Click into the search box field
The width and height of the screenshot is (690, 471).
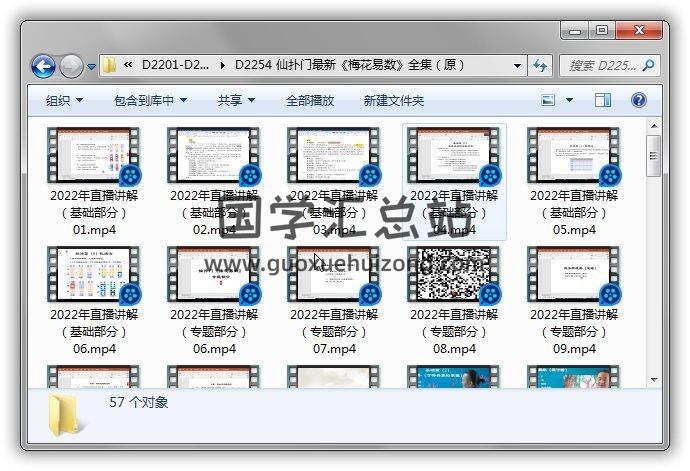(600, 66)
